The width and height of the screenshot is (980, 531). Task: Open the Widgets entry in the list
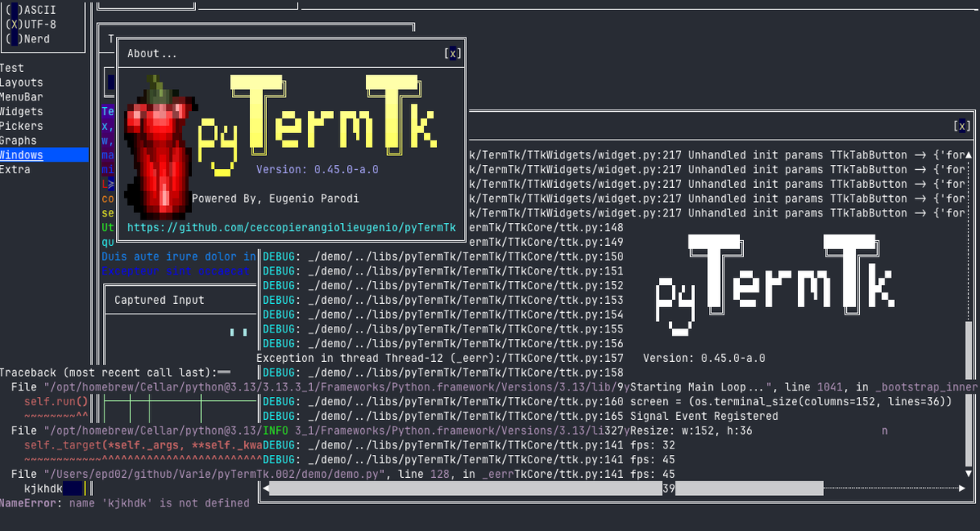tap(22, 112)
